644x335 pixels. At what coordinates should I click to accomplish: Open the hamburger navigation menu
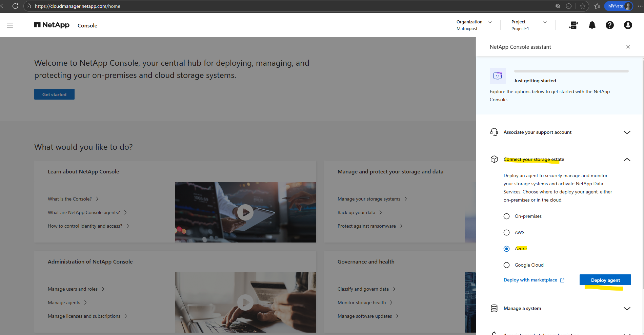click(x=10, y=25)
